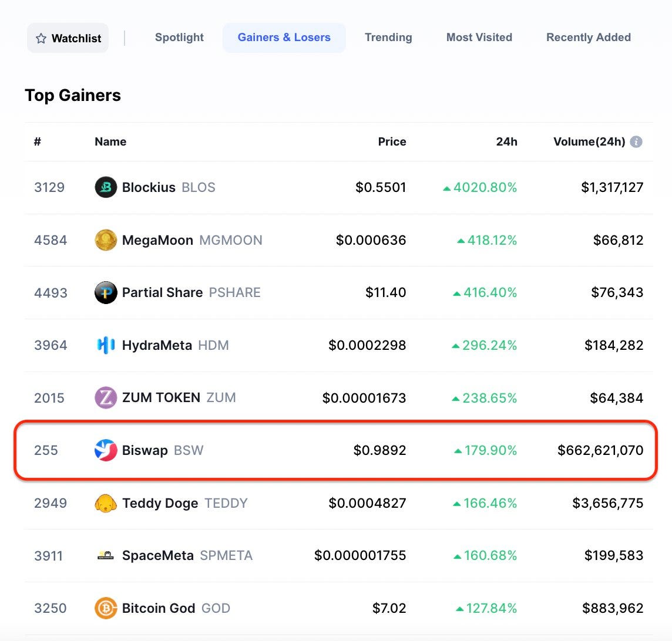
Task: Open the Teddy Doge name link
Action: click(160, 503)
